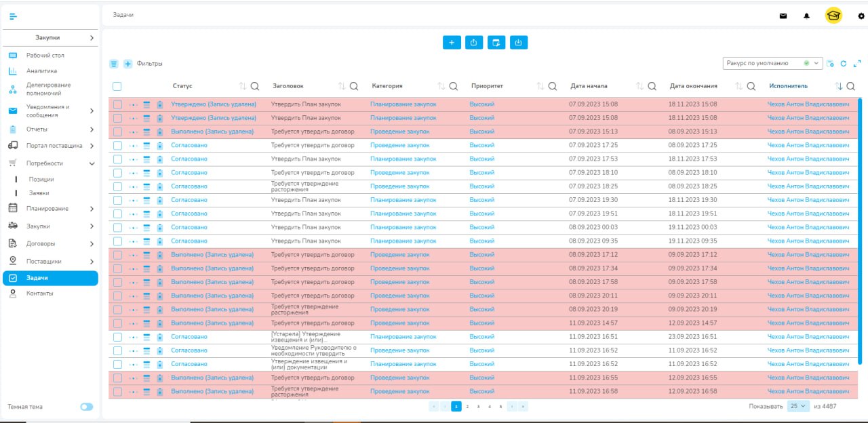Click the upload/export arrow toolbar button

pyautogui.click(x=474, y=42)
